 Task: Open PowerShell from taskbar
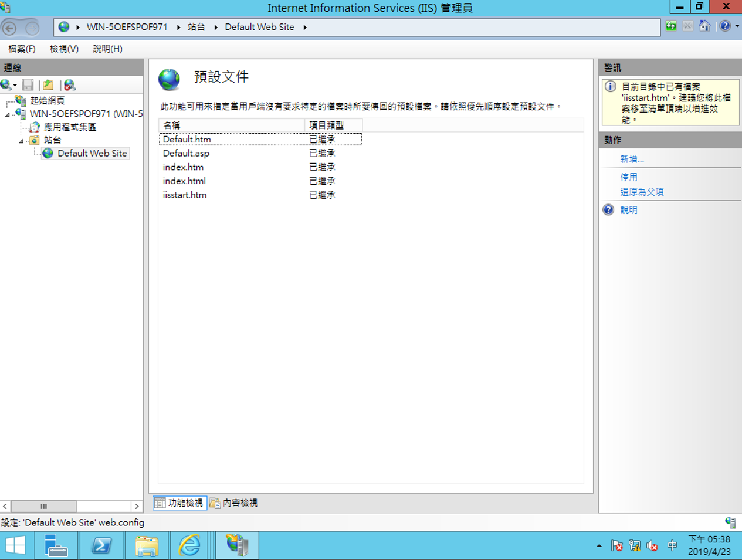tap(101, 546)
